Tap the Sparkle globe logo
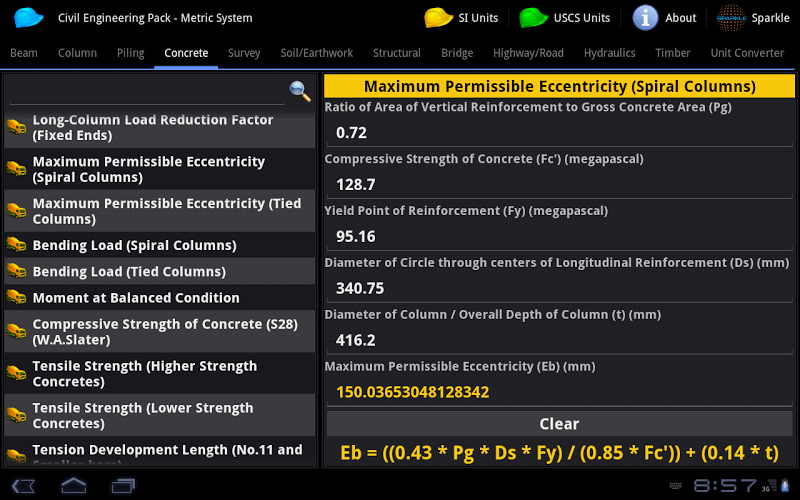The image size is (800, 500). [731, 18]
